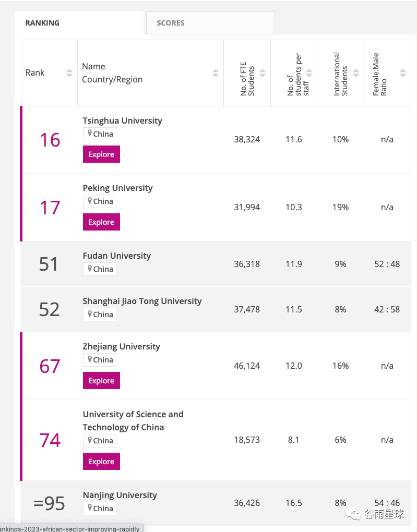The height and width of the screenshot is (532, 417).
Task: Explore Zhejiang University
Action: coord(102,381)
